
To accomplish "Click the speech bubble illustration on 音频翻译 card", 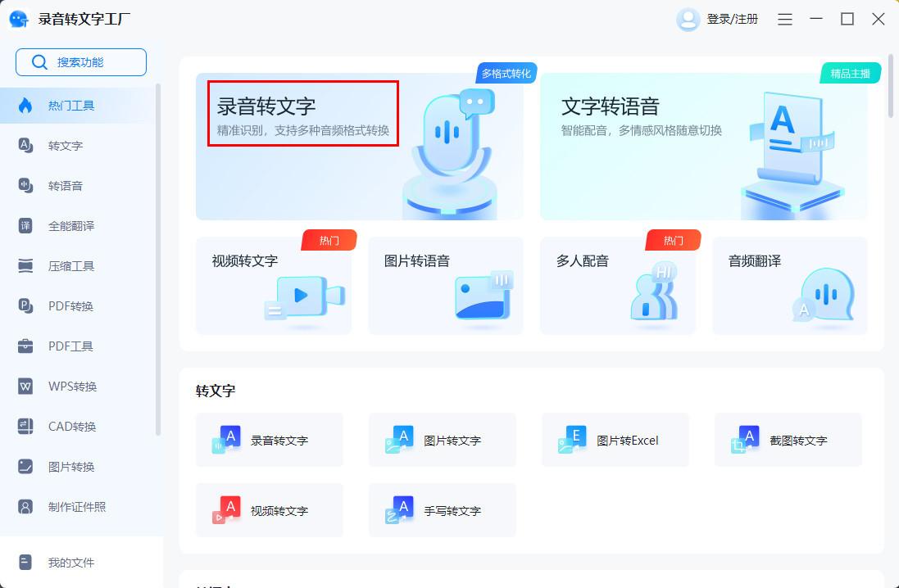I will coord(824,296).
